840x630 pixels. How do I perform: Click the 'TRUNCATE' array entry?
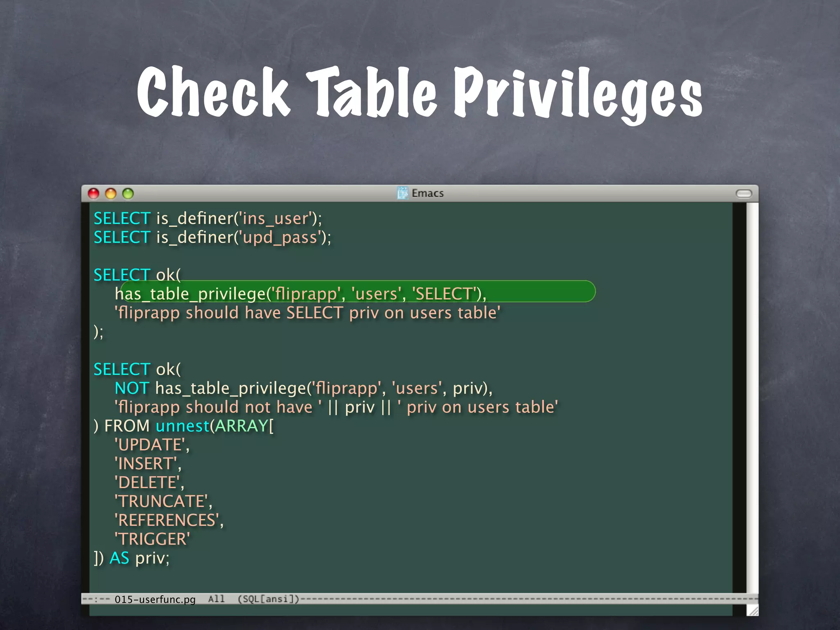(x=164, y=501)
